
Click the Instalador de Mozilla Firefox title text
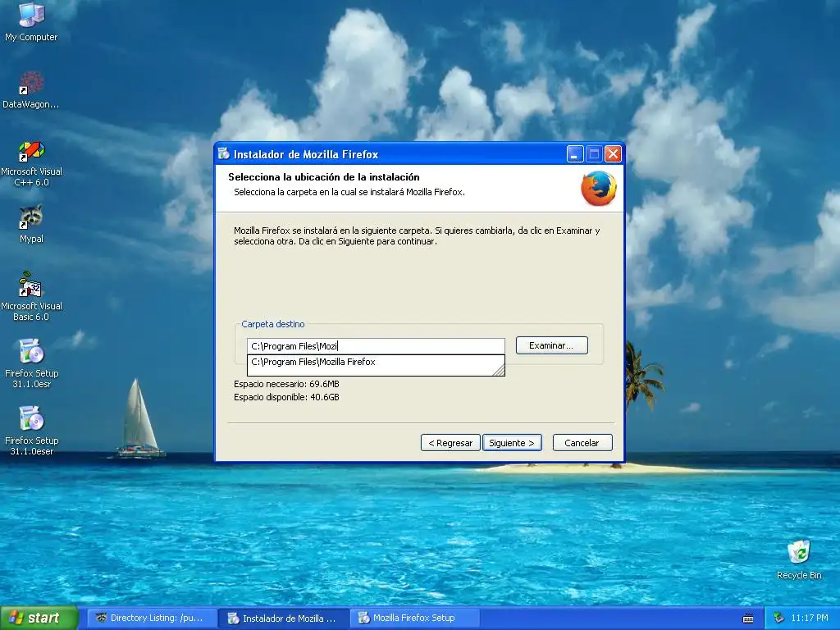(x=306, y=154)
